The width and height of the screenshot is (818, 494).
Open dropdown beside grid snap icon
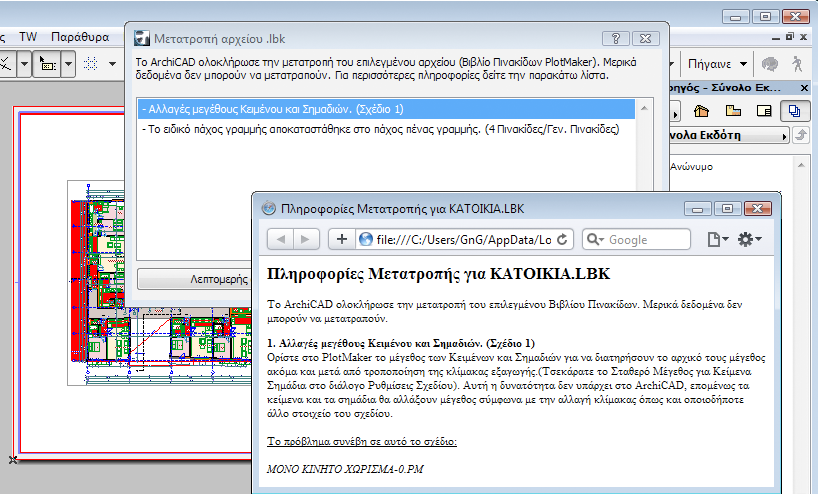pos(112,64)
